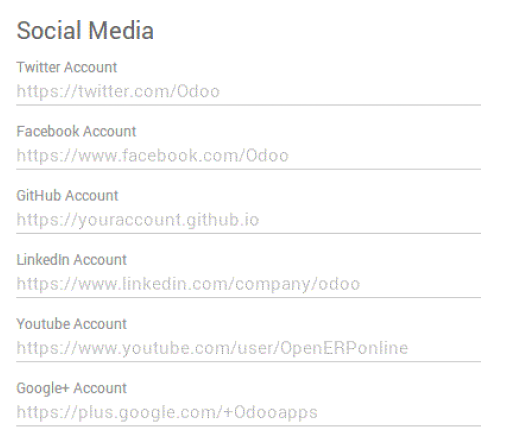Image resolution: width=526 pixels, height=430 pixels.
Task: Click the LinkedIn Account label
Action: (x=71, y=260)
